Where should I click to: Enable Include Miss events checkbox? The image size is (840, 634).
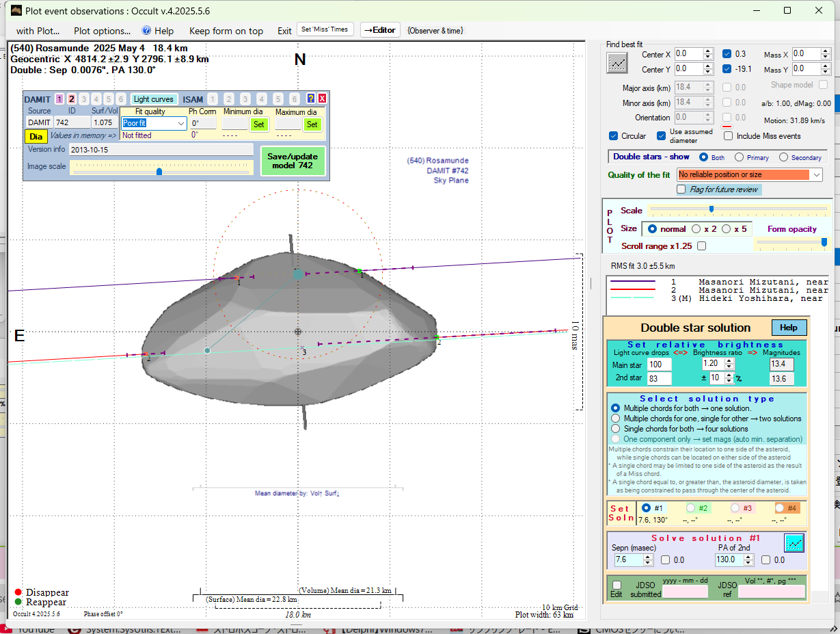pyautogui.click(x=728, y=135)
